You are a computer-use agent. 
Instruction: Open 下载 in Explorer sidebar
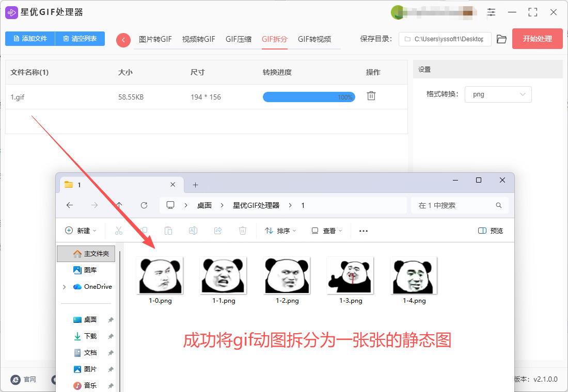tap(86, 336)
